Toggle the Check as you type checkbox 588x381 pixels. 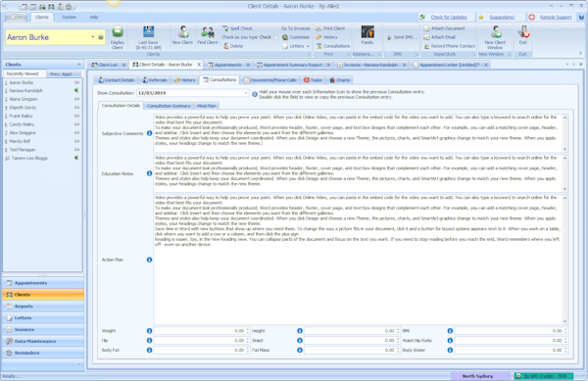(x=276, y=37)
